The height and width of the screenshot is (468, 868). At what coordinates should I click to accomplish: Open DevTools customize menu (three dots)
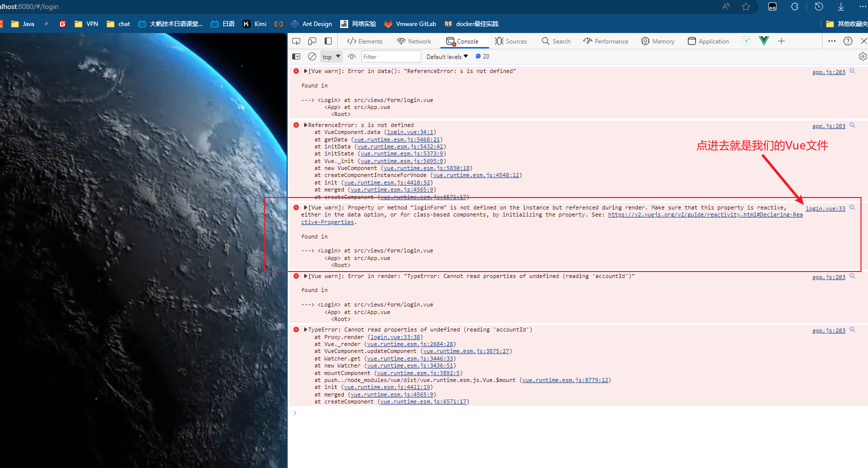point(832,41)
